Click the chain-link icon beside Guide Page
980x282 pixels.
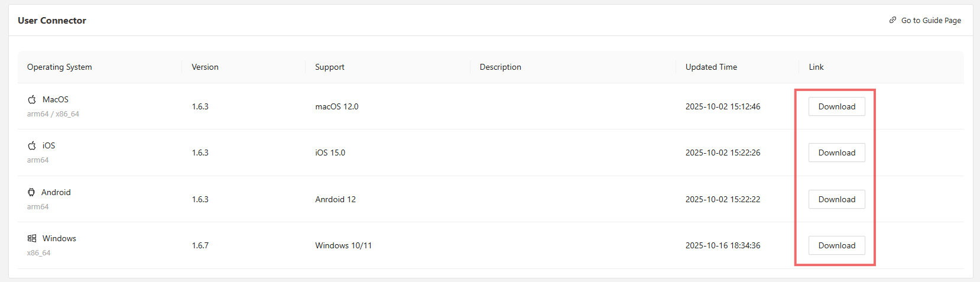pos(893,20)
